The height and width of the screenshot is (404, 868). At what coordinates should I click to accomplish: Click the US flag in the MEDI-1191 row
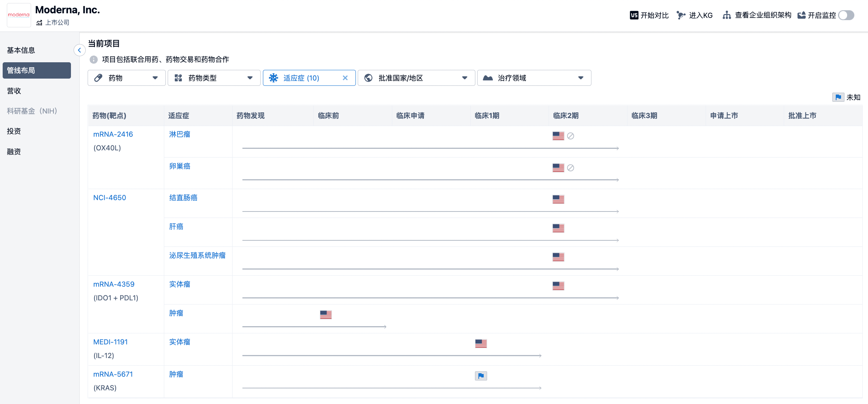(x=481, y=344)
